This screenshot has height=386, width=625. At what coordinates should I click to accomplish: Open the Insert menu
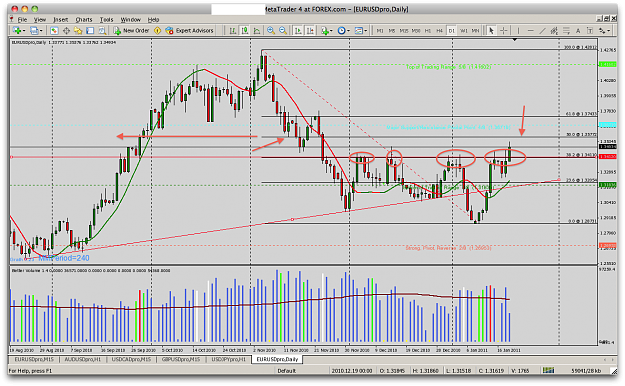(x=61, y=19)
